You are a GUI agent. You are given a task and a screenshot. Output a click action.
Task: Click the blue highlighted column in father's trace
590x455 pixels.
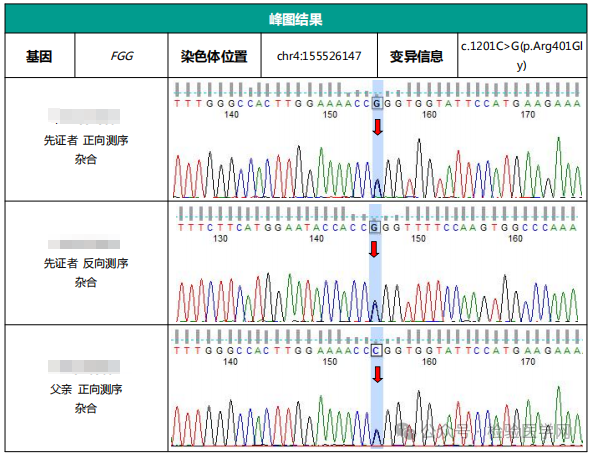pyautogui.click(x=377, y=388)
